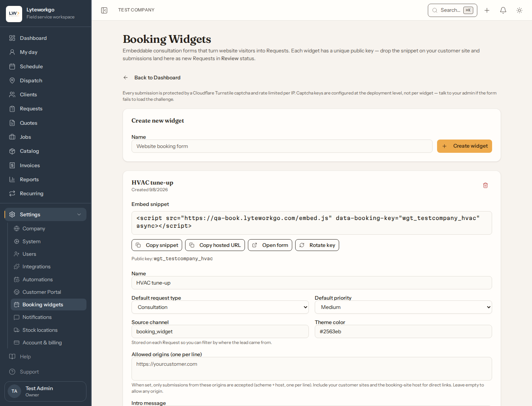The image size is (532, 406).
Task: Open Schedule from sidebar
Action: (45, 66)
